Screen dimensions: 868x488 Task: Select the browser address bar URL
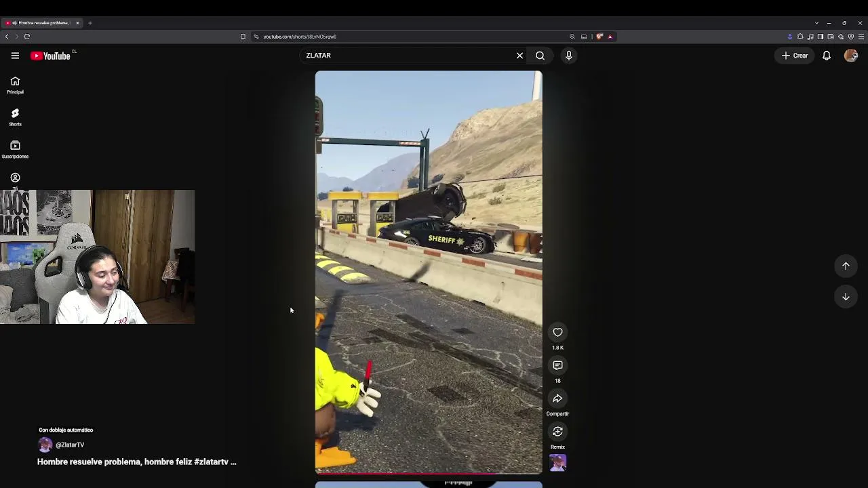(300, 37)
